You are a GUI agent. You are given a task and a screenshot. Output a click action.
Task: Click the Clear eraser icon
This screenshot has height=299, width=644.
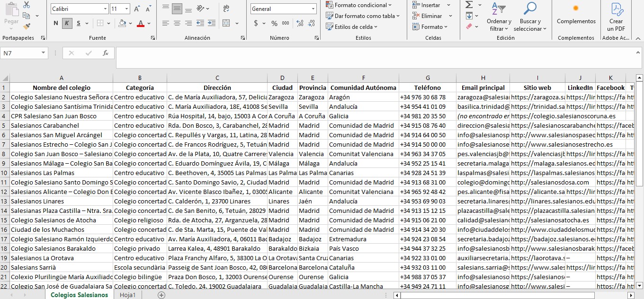pyautogui.click(x=469, y=26)
